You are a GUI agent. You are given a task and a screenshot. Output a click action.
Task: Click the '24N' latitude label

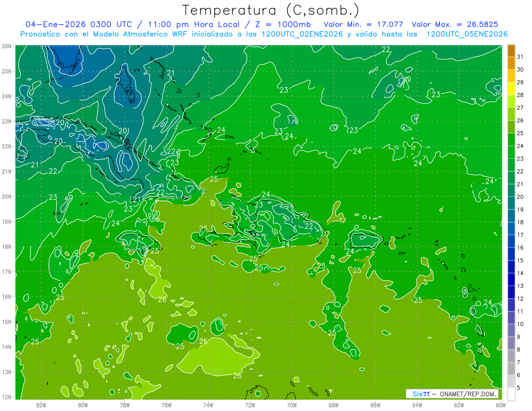(7, 96)
